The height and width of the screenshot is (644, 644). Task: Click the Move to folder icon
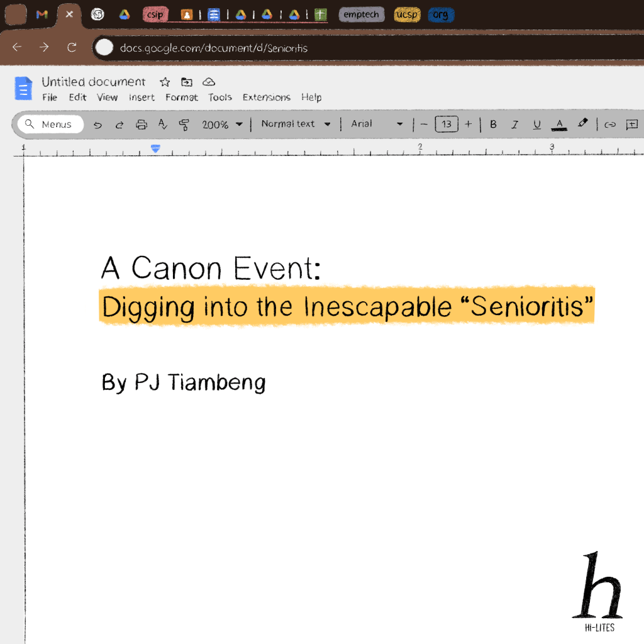click(187, 82)
